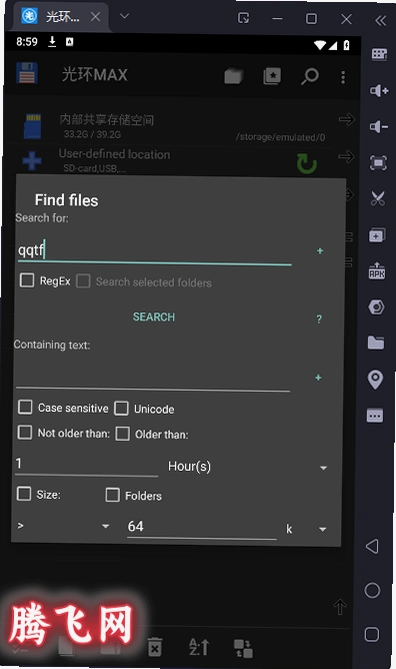Viewport: 396px width, 669px height.
Task: Expand Containing text history plus button
Action: click(x=318, y=378)
